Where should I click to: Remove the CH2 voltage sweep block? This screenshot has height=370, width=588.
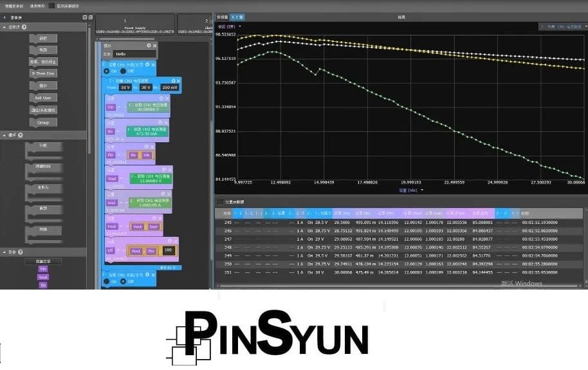pyautogui.click(x=178, y=80)
